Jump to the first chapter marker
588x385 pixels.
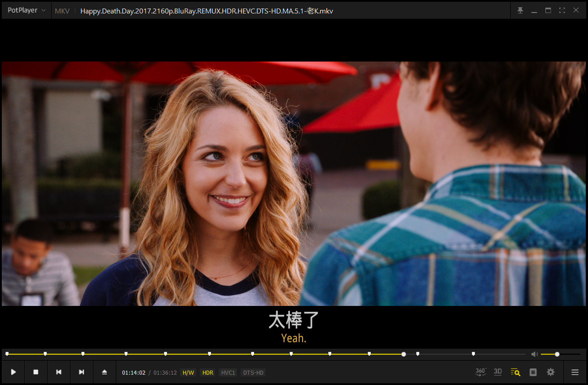[x=7, y=354]
